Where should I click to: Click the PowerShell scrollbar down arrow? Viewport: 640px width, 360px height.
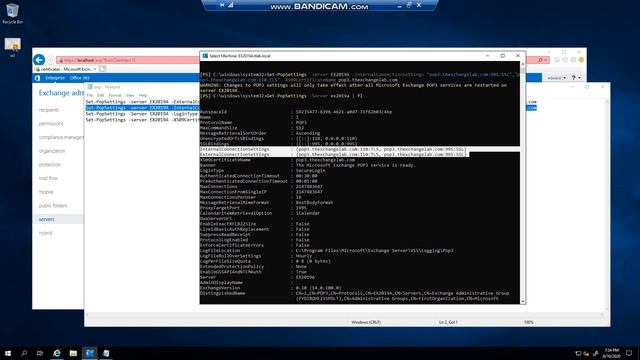coord(522,301)
